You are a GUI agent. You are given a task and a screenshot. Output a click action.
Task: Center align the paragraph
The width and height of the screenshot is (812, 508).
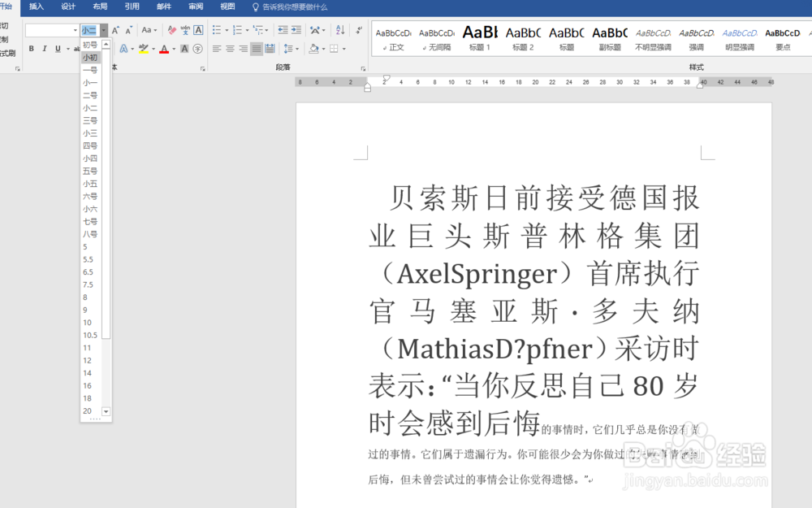tap(230, 49)
